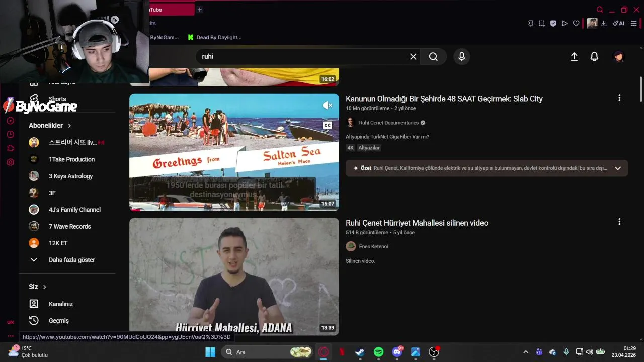Open Steam from the taskbar
The width and height of the screenshot is (644, 362).
(360, 352)
